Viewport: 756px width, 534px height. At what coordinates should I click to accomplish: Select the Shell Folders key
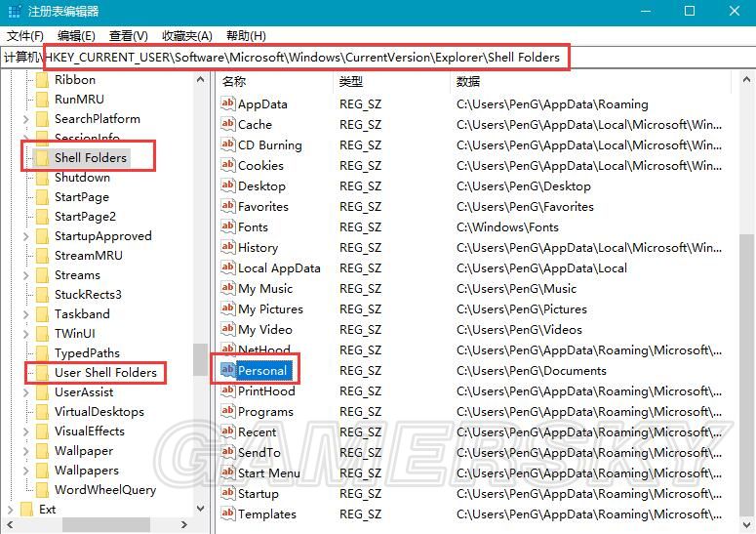[x=90, y=158]
